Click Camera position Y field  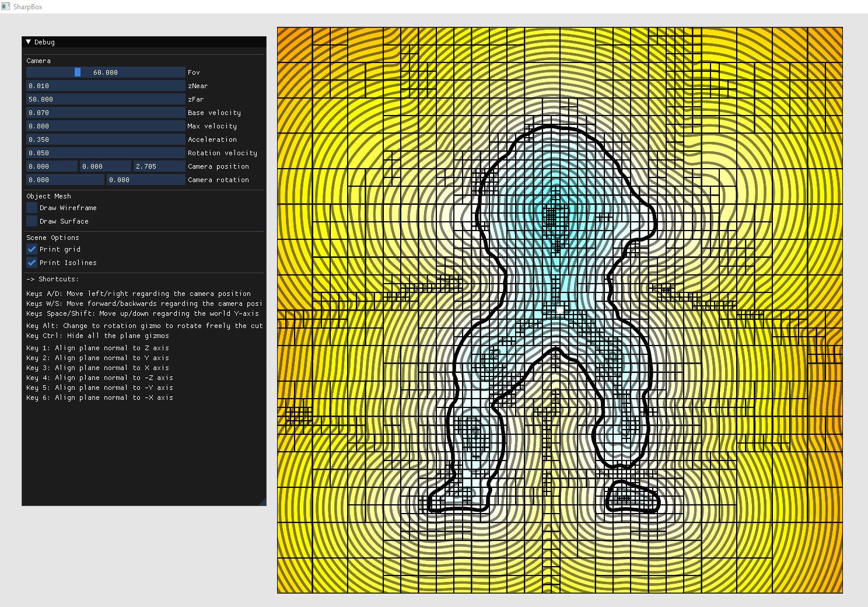pyautogui.click(x=106, y=166)
